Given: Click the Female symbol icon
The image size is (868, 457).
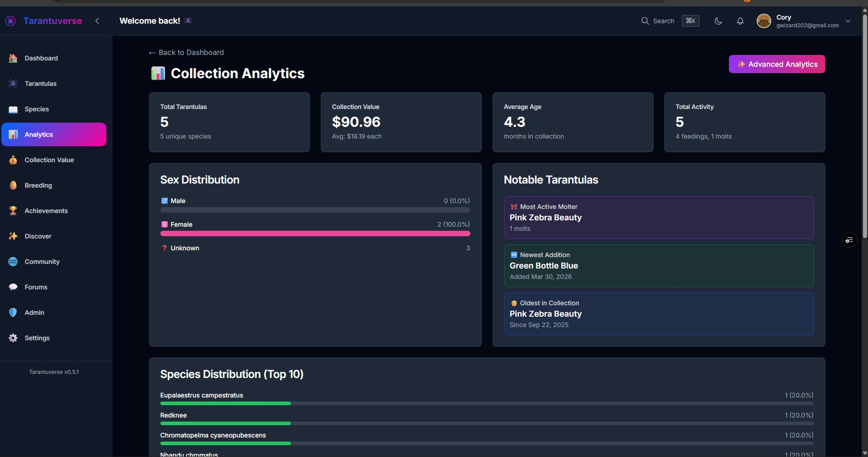Looking at the screenshot, I should coord(165,224).
